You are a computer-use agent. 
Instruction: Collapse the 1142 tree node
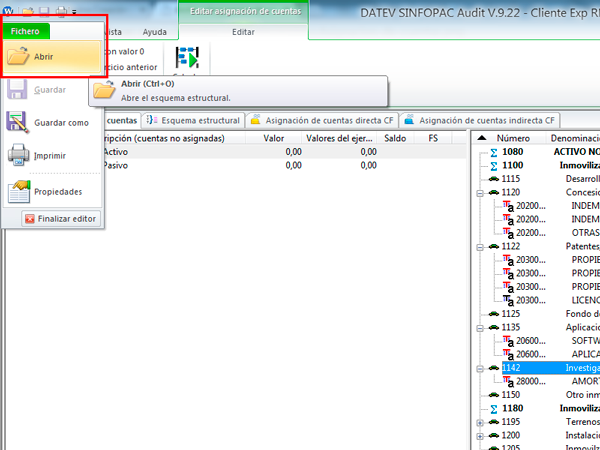point(479,369)
